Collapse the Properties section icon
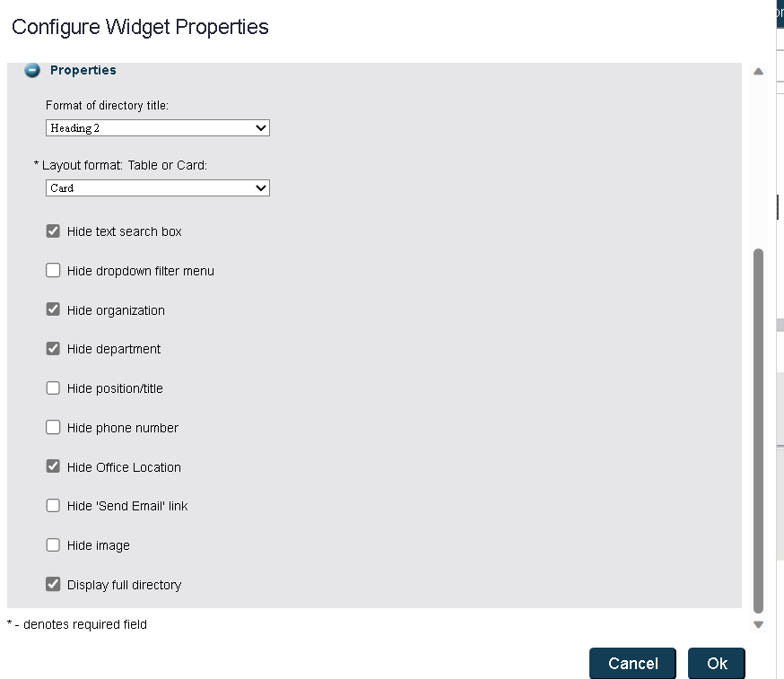 32,70
